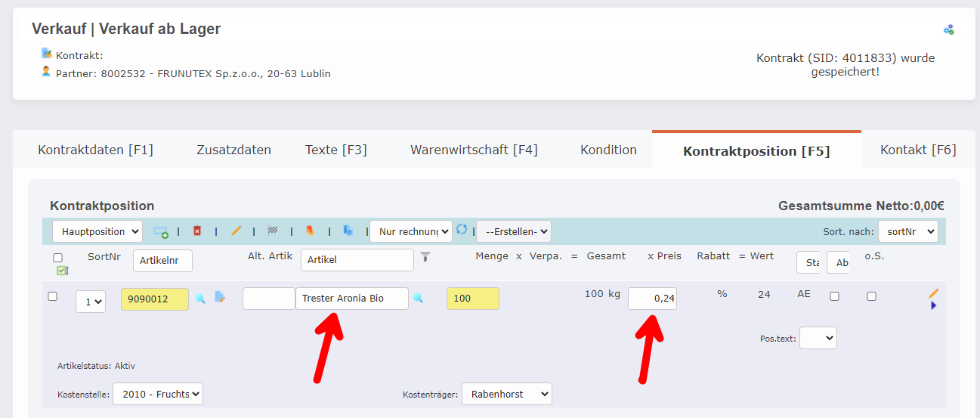Open the Pos.text dropdown
The height and width of the screenshot is (418, 980).
click(818, 338)
